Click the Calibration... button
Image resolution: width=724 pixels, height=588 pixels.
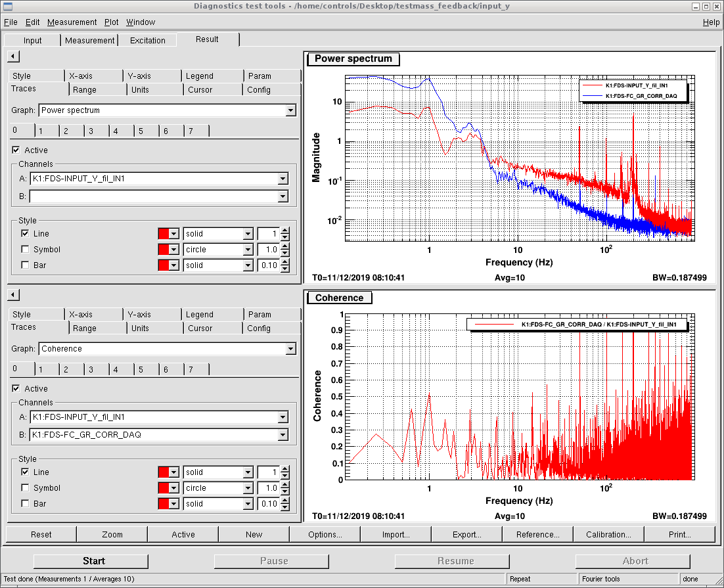608,534
